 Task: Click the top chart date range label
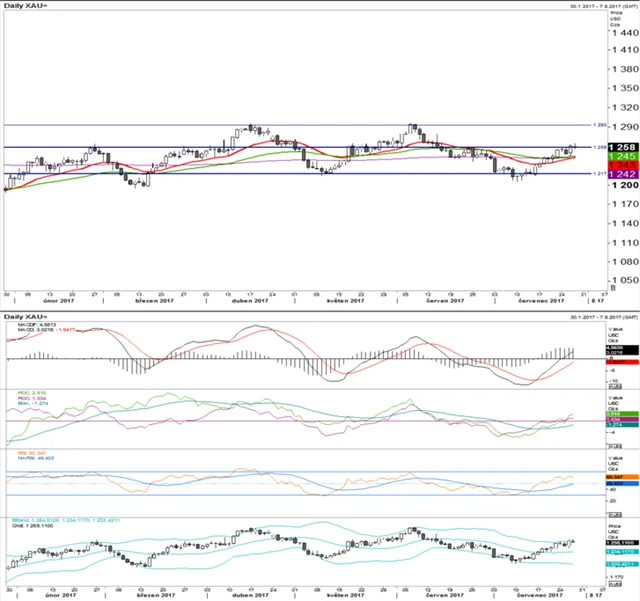pyautogui.click(x=585, y=8)
